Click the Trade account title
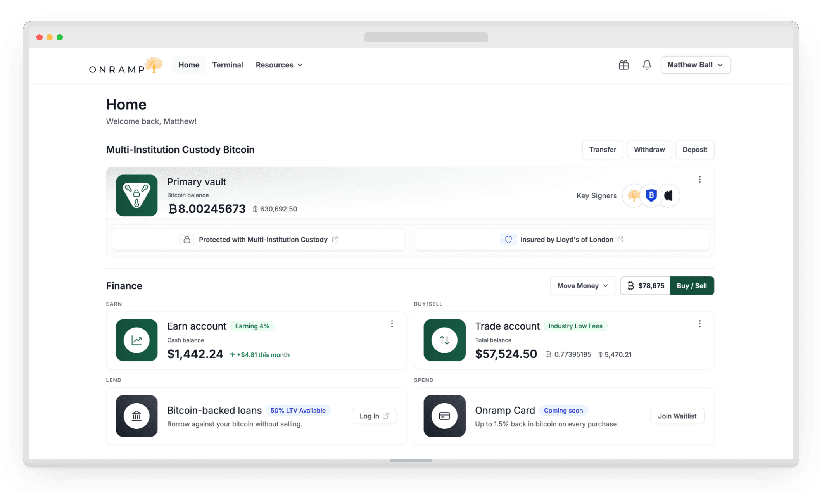 pos(507,326)
